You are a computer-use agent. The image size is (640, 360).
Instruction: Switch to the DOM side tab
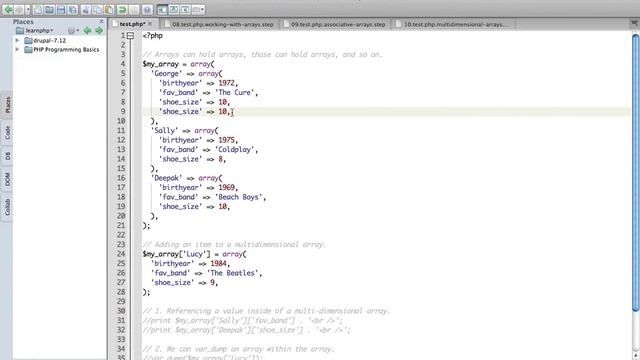pos(7,179)
